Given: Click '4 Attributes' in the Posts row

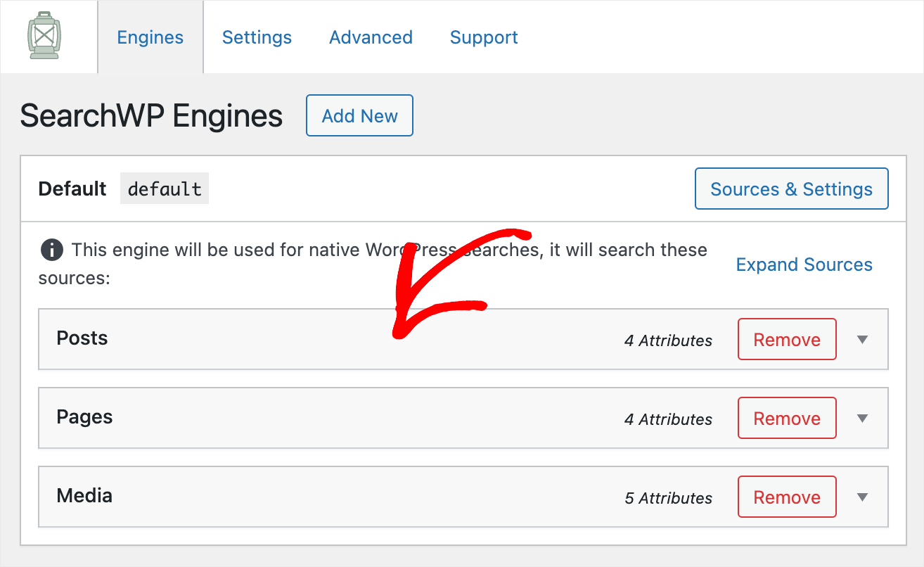Looking at the screenshot, I should (x=668, y=340).
